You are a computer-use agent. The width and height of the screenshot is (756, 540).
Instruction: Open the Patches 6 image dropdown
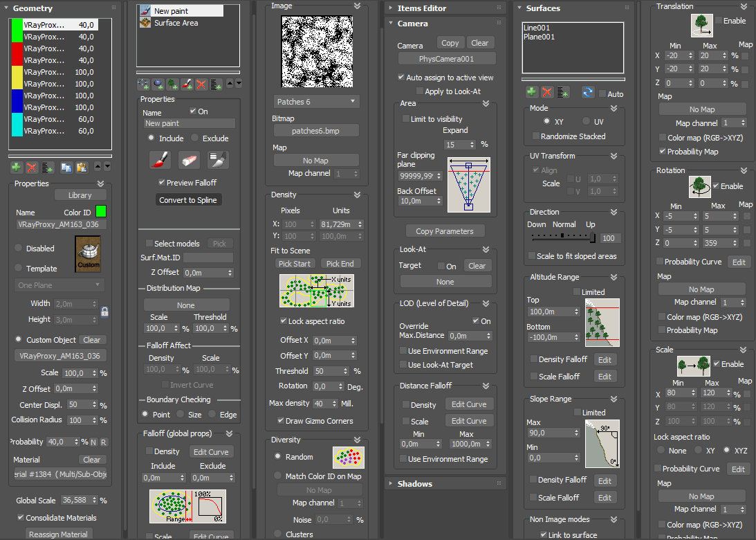pos(316,102)
